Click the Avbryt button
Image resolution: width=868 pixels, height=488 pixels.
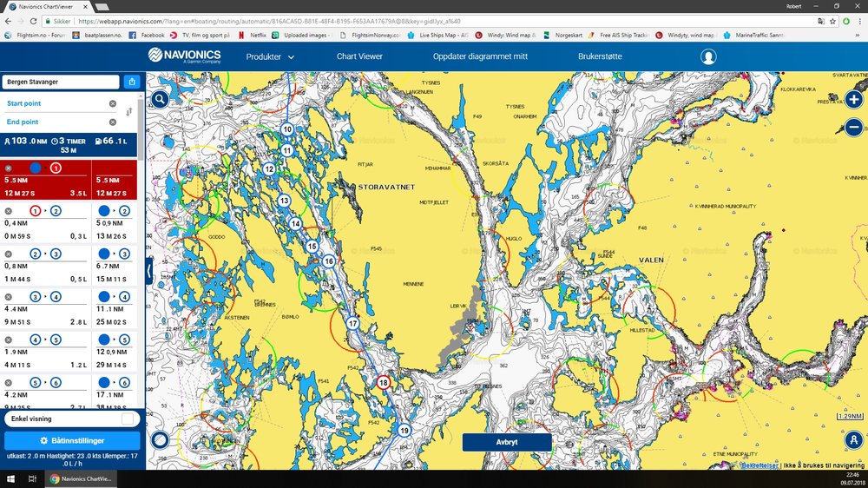coord(507,442)
